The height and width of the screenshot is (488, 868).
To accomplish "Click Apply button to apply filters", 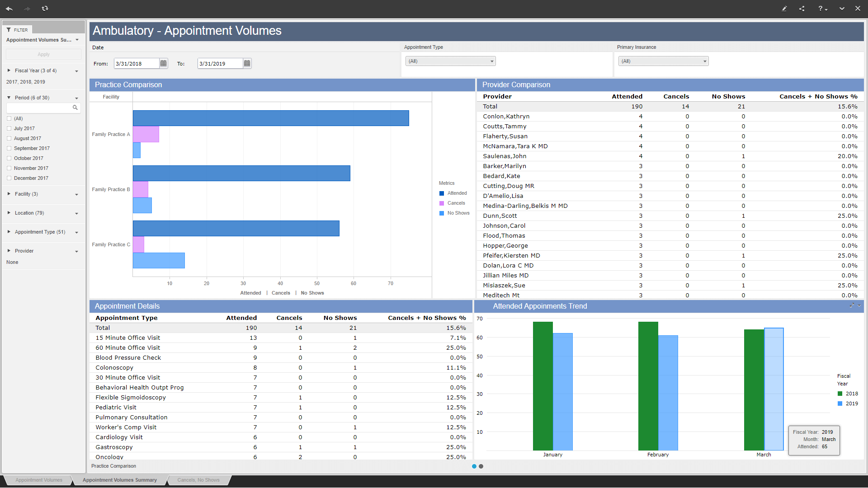I will click(x=43, y=54).
